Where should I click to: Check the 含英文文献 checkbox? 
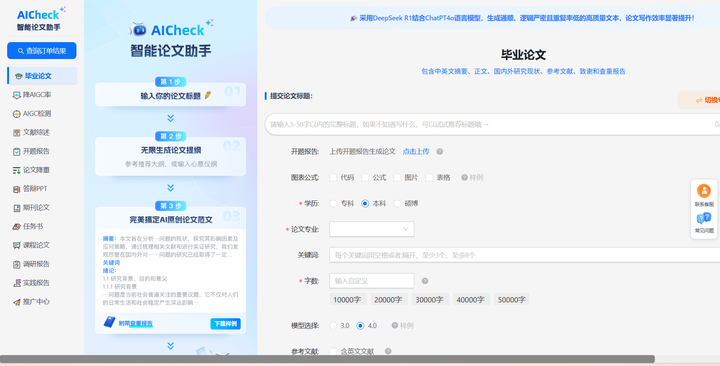333,351
